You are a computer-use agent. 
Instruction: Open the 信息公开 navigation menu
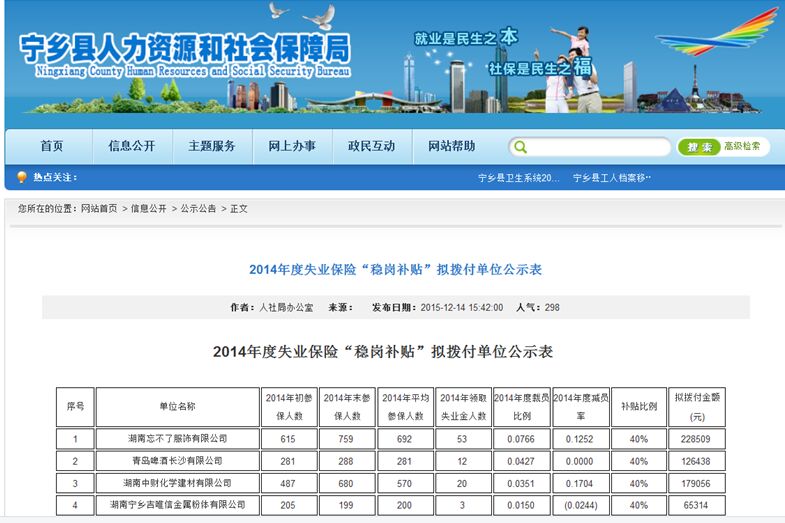point(132,146)
